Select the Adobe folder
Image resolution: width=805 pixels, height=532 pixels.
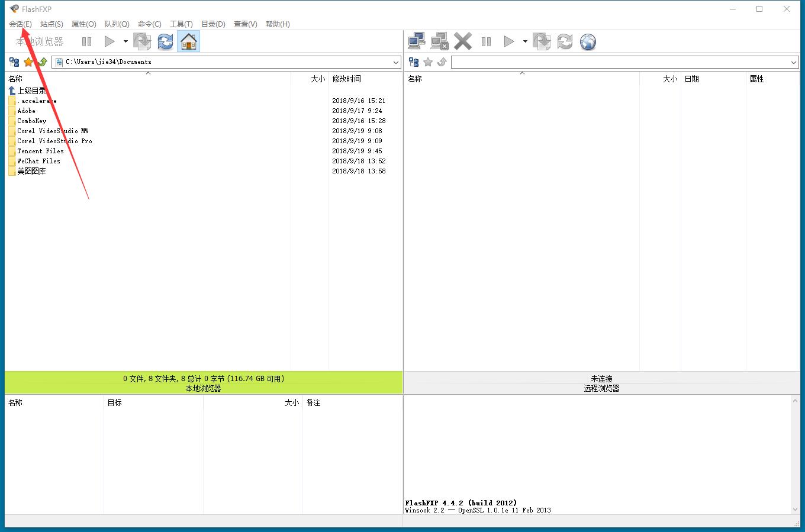pyautogui.click(x=22, y=111)
